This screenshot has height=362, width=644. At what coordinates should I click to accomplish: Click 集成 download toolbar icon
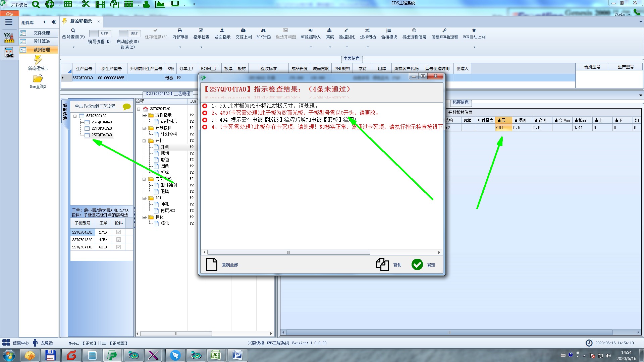tap(329, 31)
